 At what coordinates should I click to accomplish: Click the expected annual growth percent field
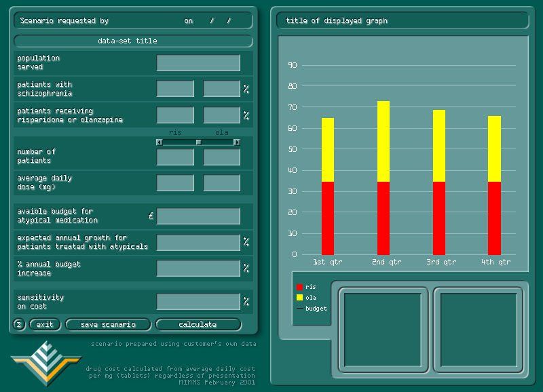click(x=198, y=242)
